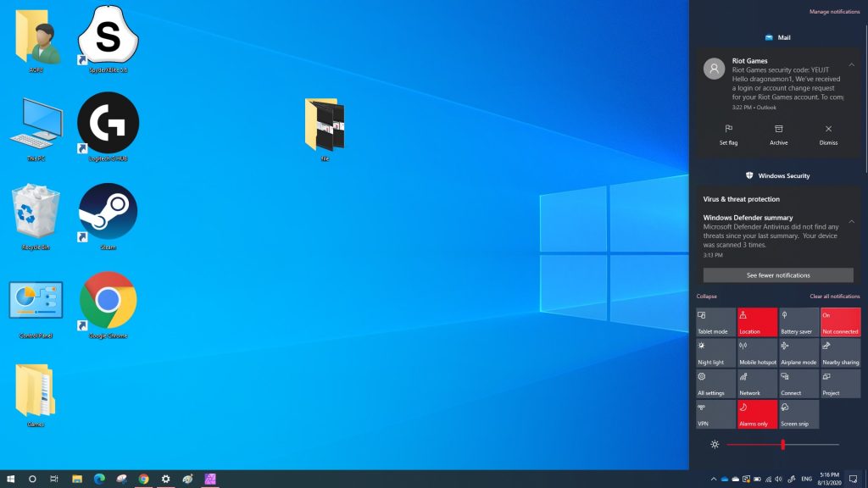The image size is (868, 488).
Task: Open the Steam desktop shortcut
Action: (108, 217)
